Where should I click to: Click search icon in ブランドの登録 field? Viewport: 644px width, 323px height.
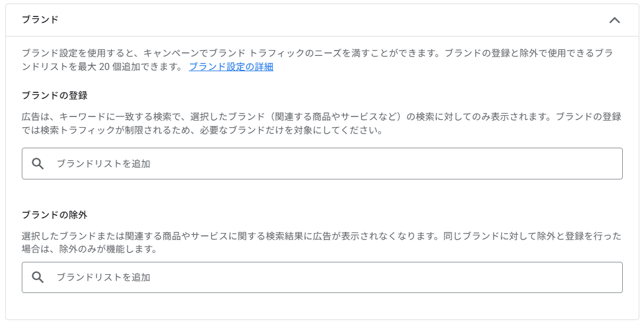pyautogui.click(x=38, y=164)
